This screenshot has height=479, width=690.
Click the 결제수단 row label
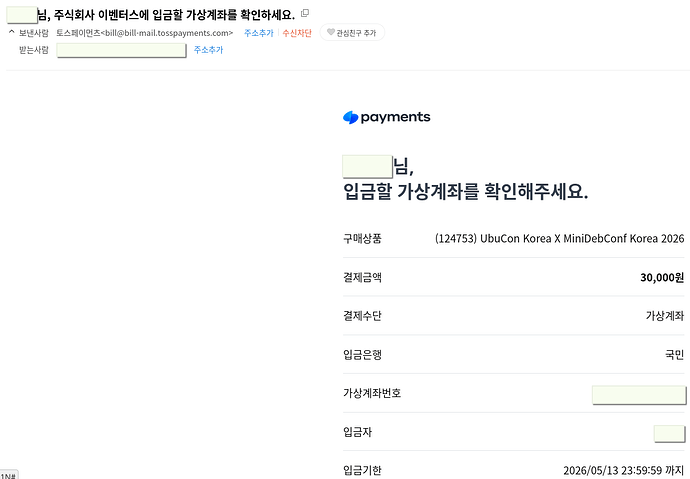tap(362, 316)
